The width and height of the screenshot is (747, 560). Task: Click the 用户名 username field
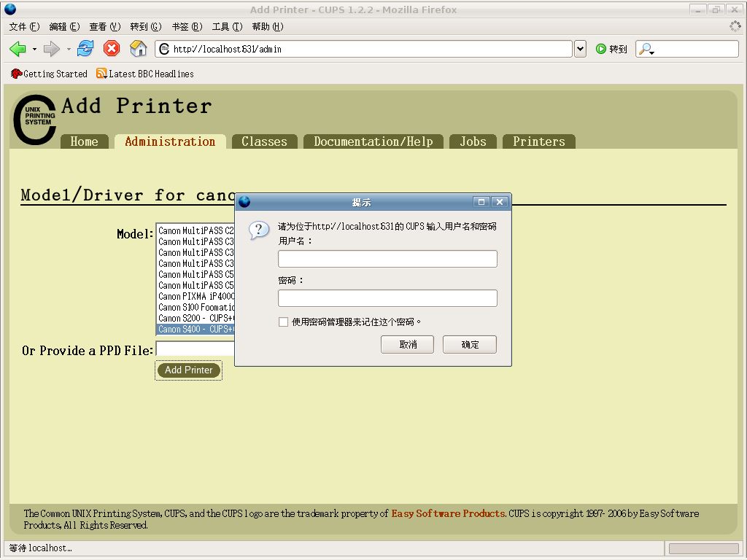coord(387,259)
